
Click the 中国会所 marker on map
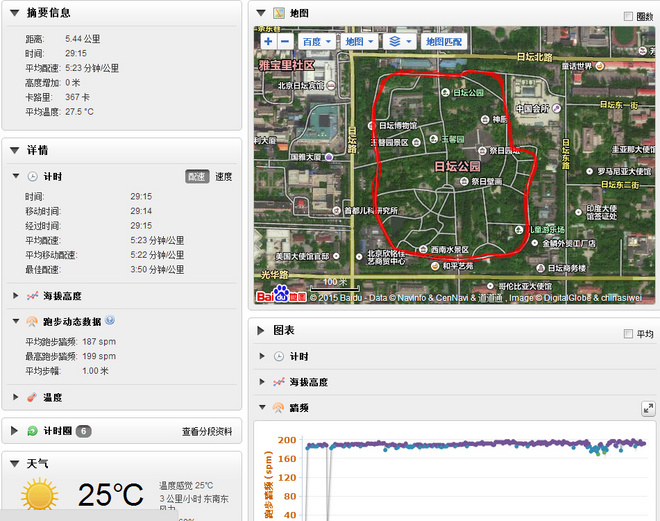click(x=556, y=109)
